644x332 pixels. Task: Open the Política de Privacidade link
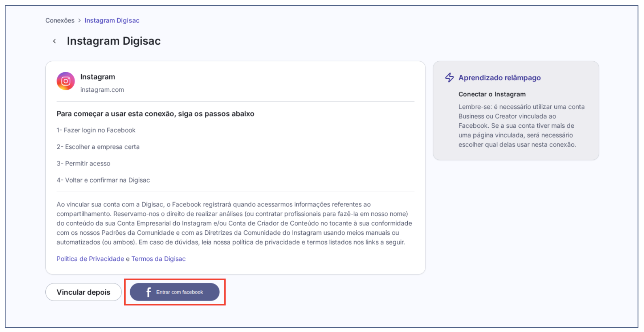point(90,259)
